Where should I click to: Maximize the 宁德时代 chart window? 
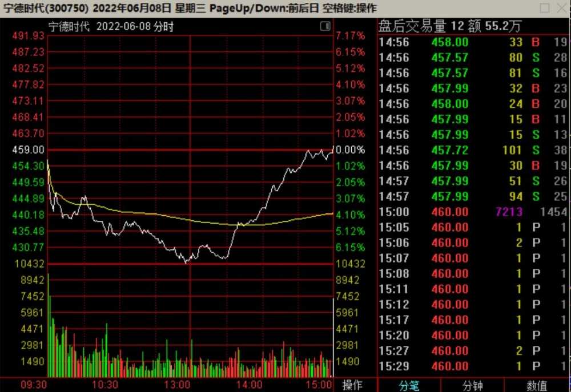click(545, 8)
